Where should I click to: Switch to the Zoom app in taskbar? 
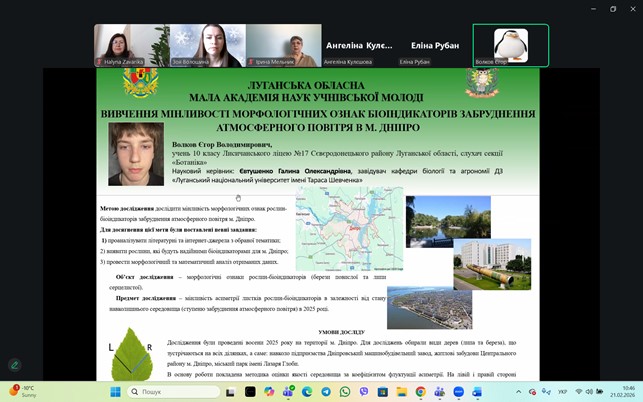tap(458, 392)
